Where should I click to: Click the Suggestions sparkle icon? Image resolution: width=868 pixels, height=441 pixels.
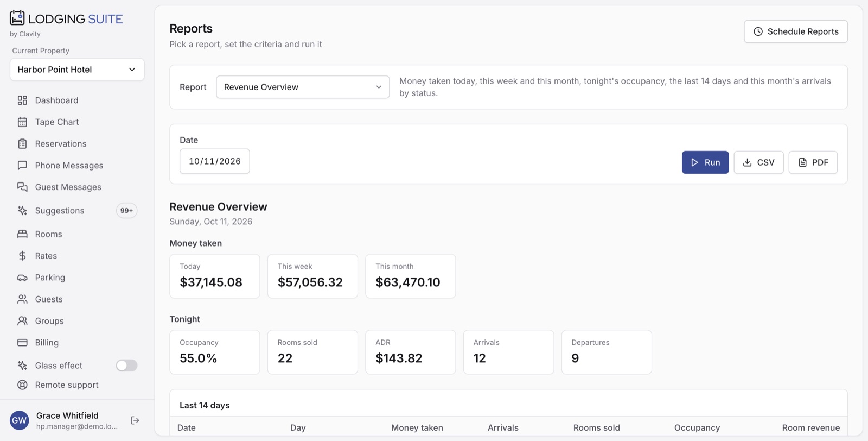22,211
